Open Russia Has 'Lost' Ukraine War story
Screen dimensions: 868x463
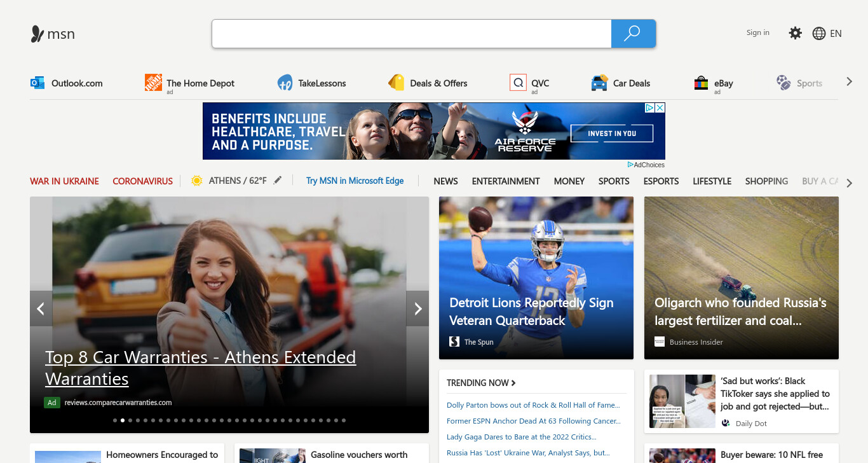click(x=528, y=453)
